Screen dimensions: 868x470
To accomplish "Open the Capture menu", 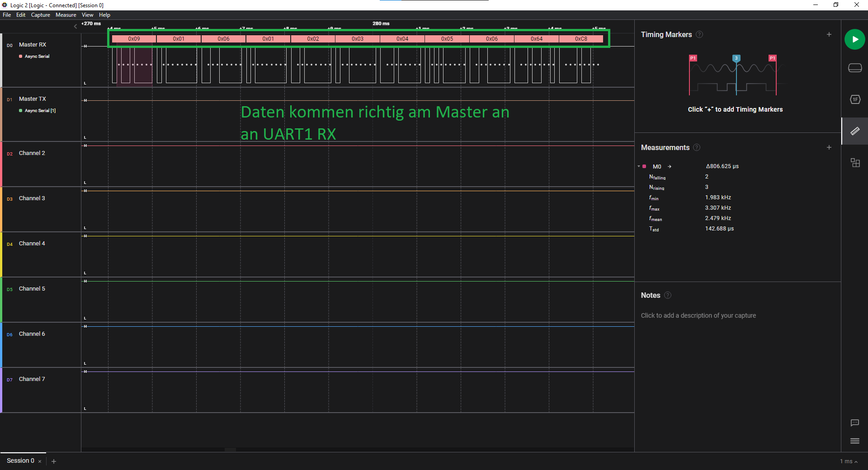I will (x=40, y=15).
